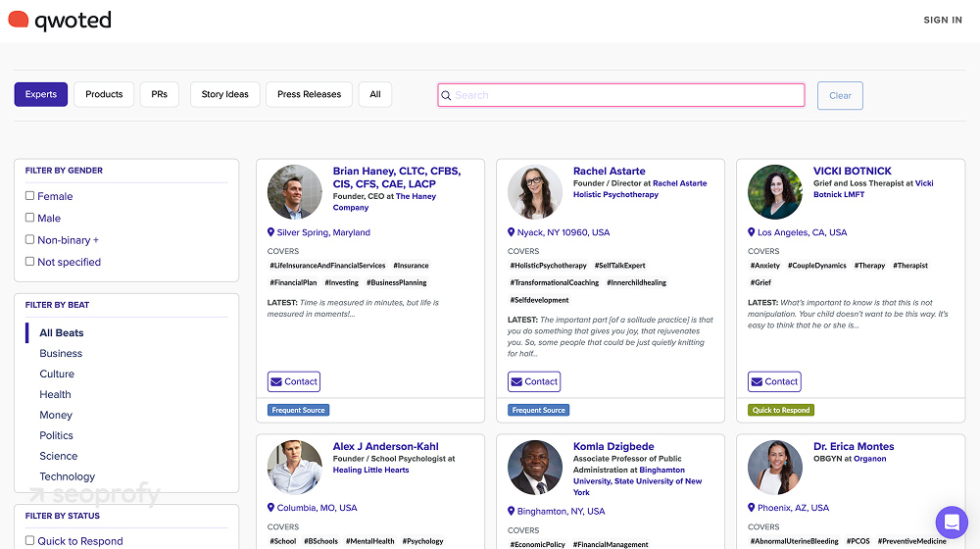980x549 pixels.
Task: Click location pin for Silver Spring, Maryland
Action: point(270,232)
